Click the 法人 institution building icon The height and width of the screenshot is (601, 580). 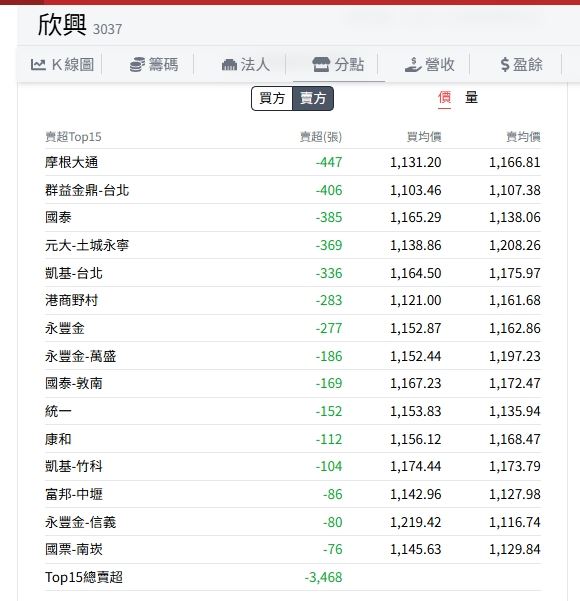[x=229, y=64]
